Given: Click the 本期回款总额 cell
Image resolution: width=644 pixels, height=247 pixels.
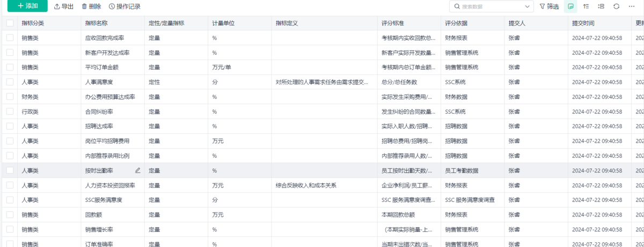Looking at the screenshot, I should [409, 214].
